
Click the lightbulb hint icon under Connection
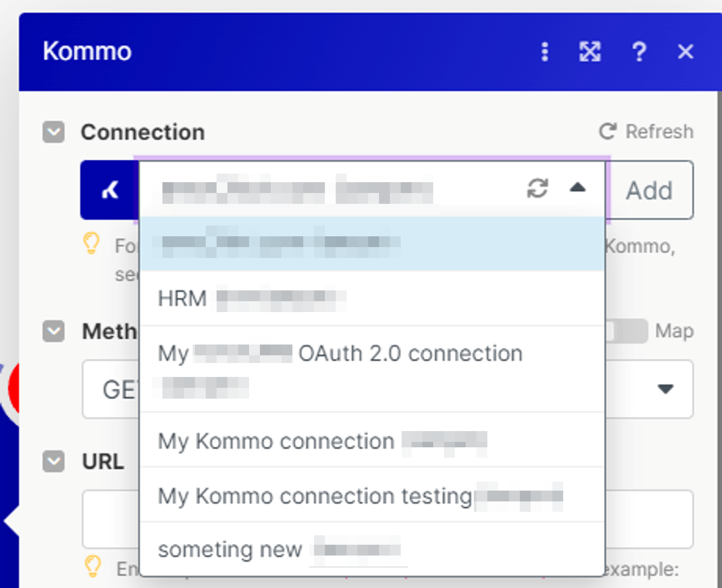(x=92, y=243)
